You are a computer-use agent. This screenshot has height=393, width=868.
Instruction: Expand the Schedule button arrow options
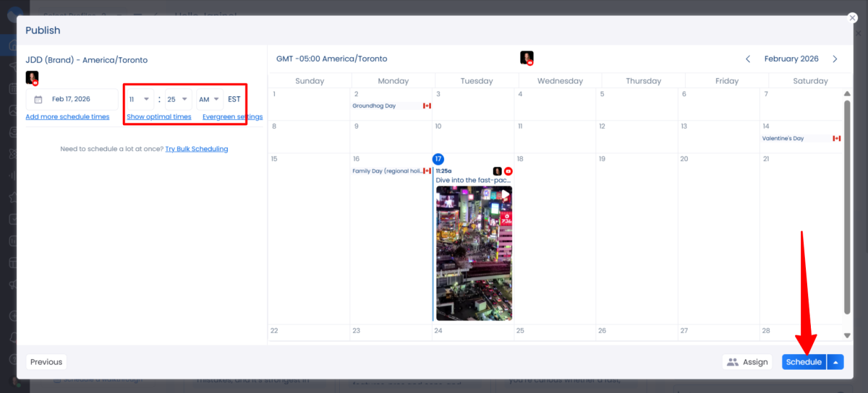point(835,362)
